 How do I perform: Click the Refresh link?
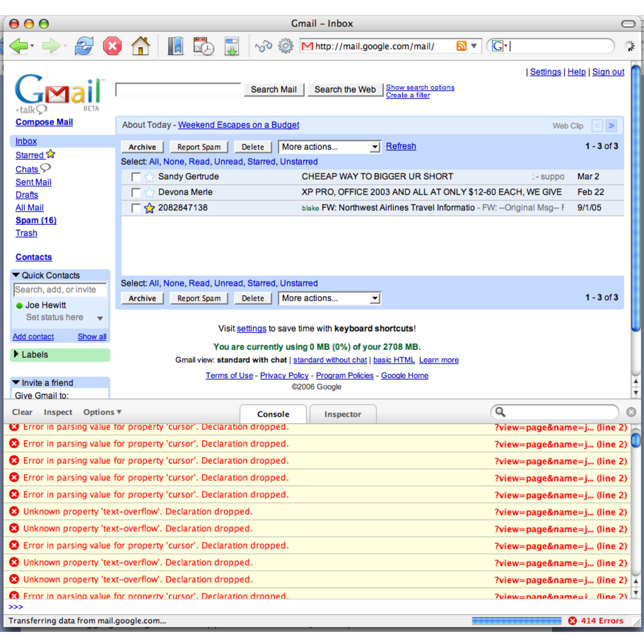pos(401,146)
